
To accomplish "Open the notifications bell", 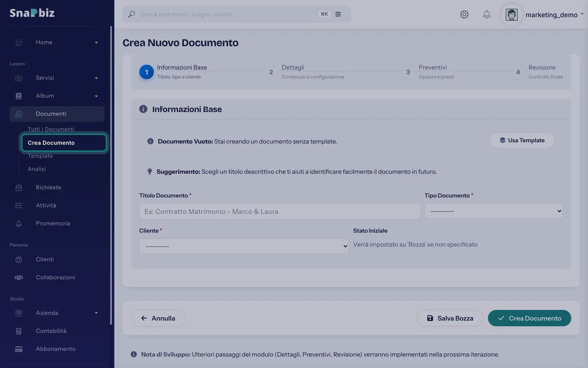I will (487, 14).
